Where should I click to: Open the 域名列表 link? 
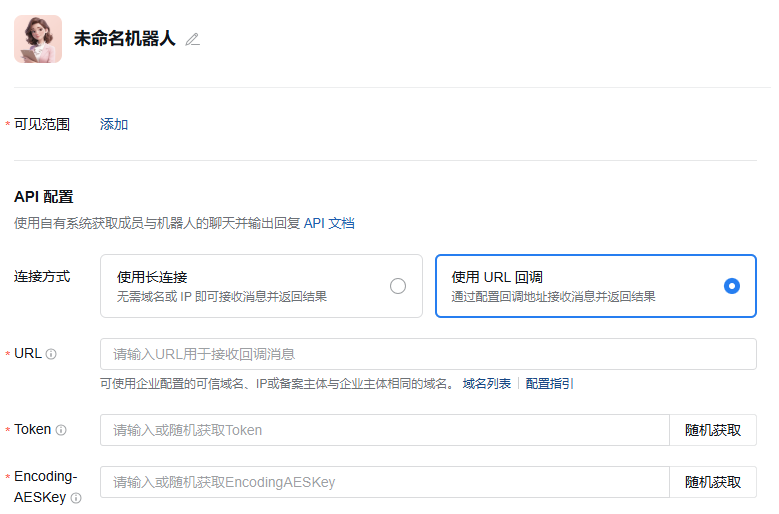[x=486, y=384]
